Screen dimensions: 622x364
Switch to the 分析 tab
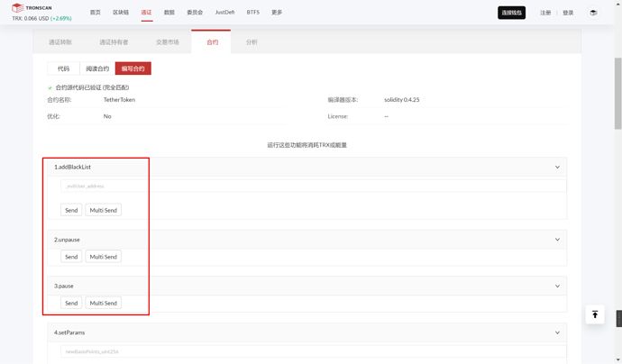tap(252, 42)
